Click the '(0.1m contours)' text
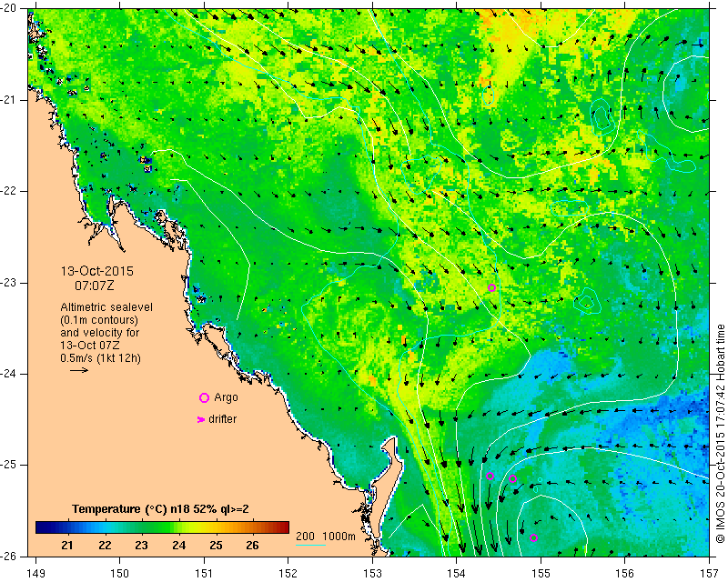Screen dimensions: 728x582 pyautogui.click(x=99, y=320)
